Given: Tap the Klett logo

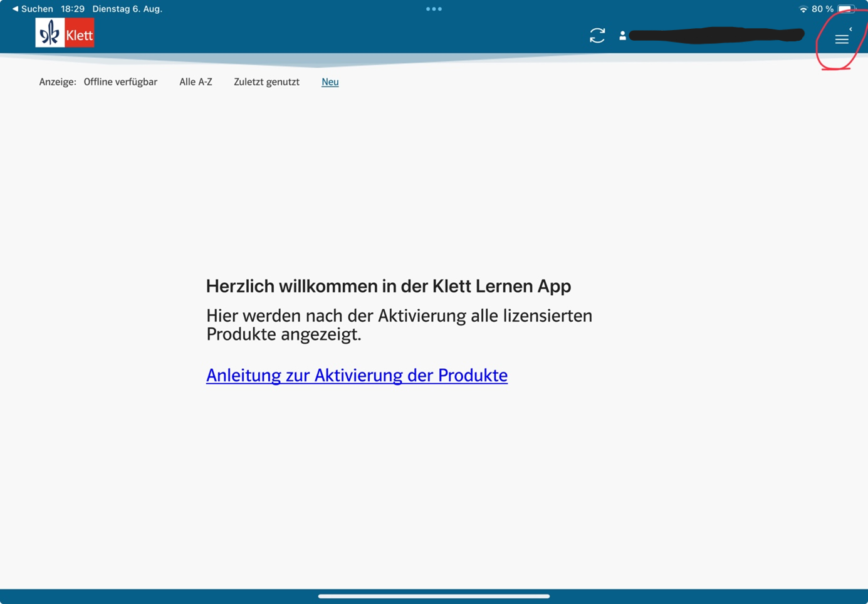Looking at the screenshot, I should pyautogui.click(x=65, y=33).
